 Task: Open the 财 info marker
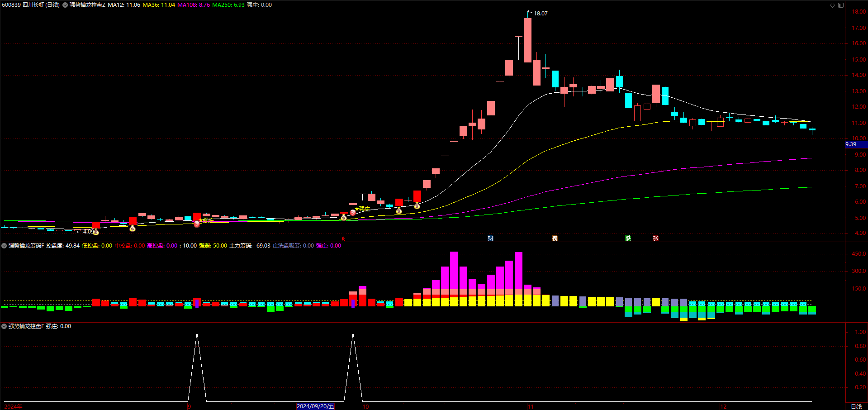click(490, 238)
